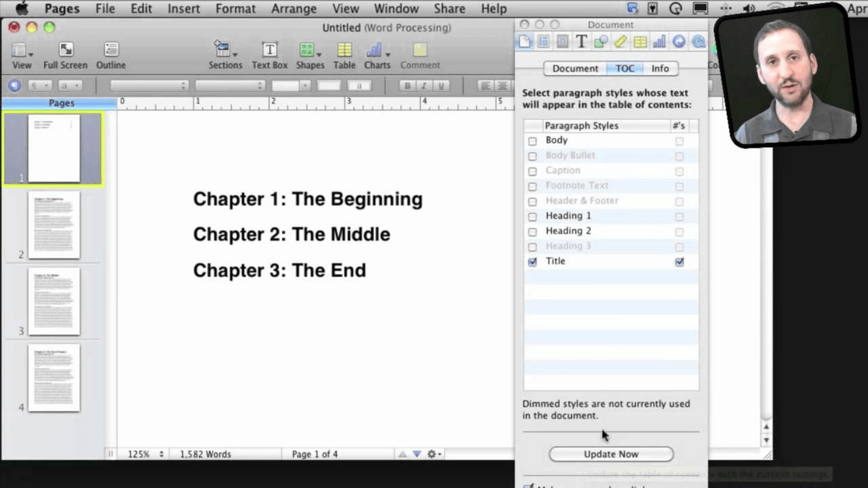
Task: Toggle the Body page numbers checkbox
Action: coord(679,141)
